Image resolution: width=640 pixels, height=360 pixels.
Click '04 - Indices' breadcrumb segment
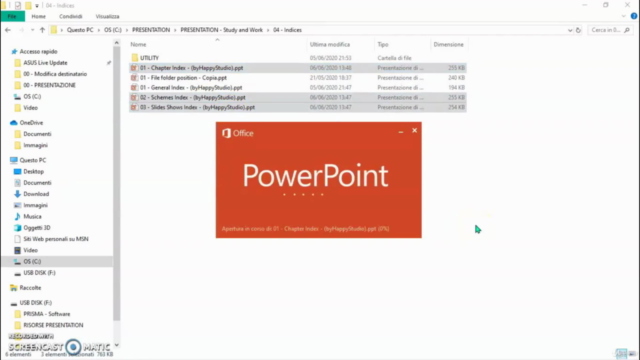tap(287, 30)
